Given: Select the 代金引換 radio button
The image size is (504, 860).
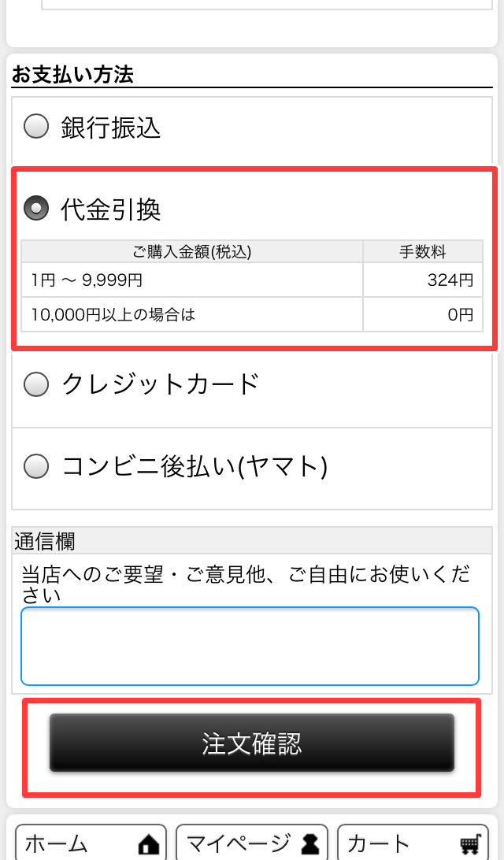Looking at the screenshot, I should [36, 209].
